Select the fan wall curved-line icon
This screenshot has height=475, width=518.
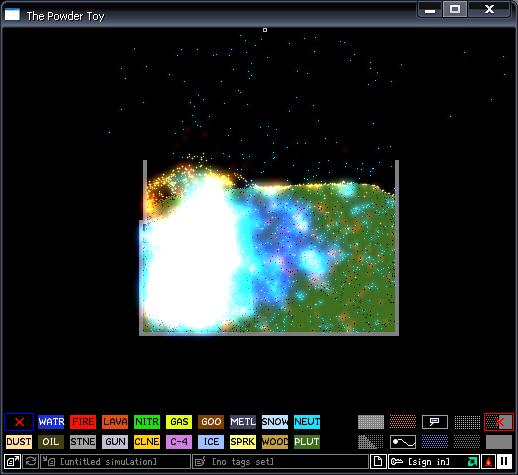click(403, 442)
